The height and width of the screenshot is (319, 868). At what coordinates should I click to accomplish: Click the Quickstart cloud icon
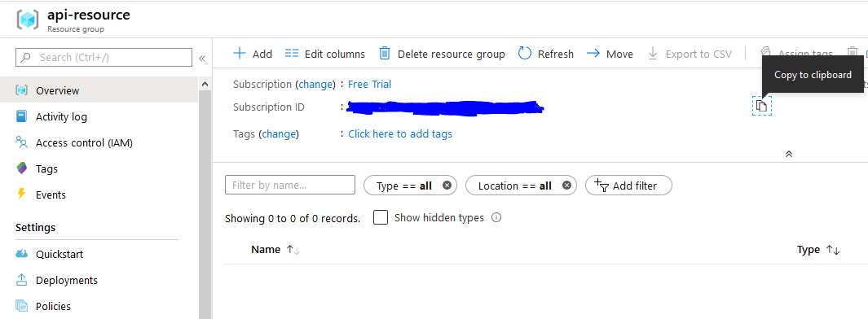point(21,254)
